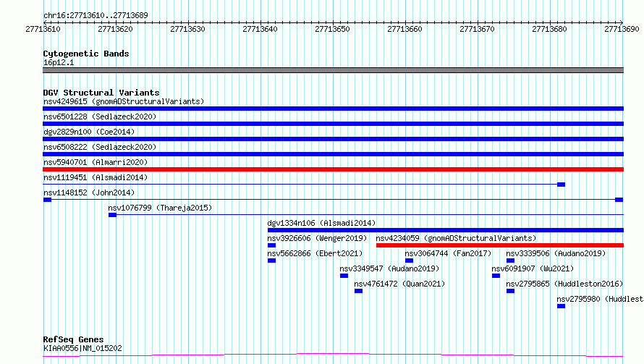
Task: Click the blue block under nsv2795980
Action: pos(561,306)
